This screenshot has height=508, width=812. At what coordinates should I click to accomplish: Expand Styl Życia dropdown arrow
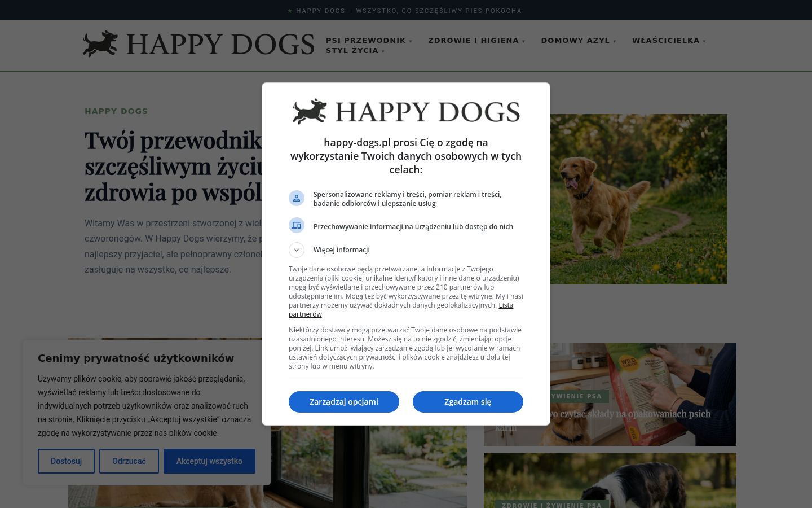383,51
